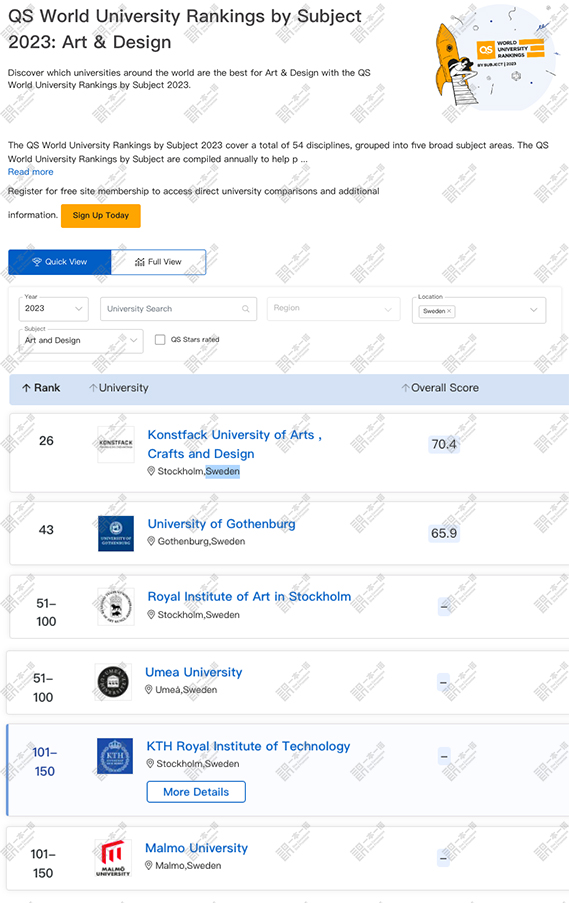The image size is (570, 903).
Task: Open University of Gothenburg link
Action: [221, 524]
